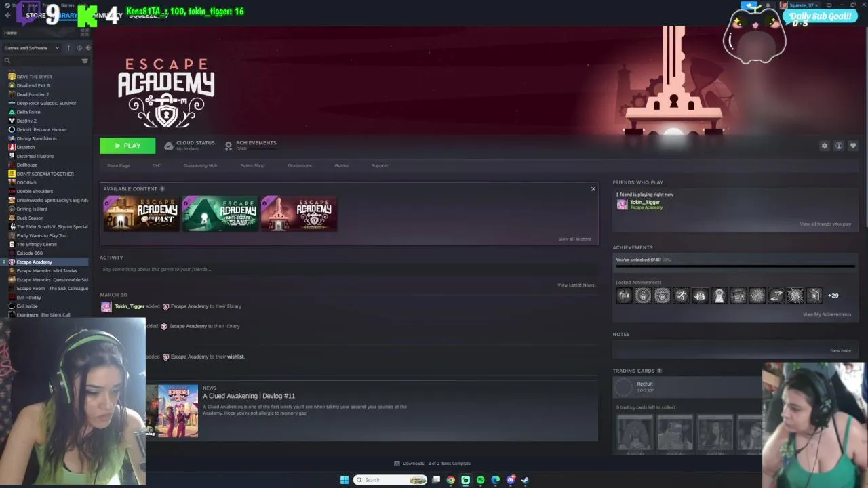Select the running-figure locked achievement
Image resolution: width=868 pixels, height=488 pixels.
pyautogui.click(x=681, y=296)
